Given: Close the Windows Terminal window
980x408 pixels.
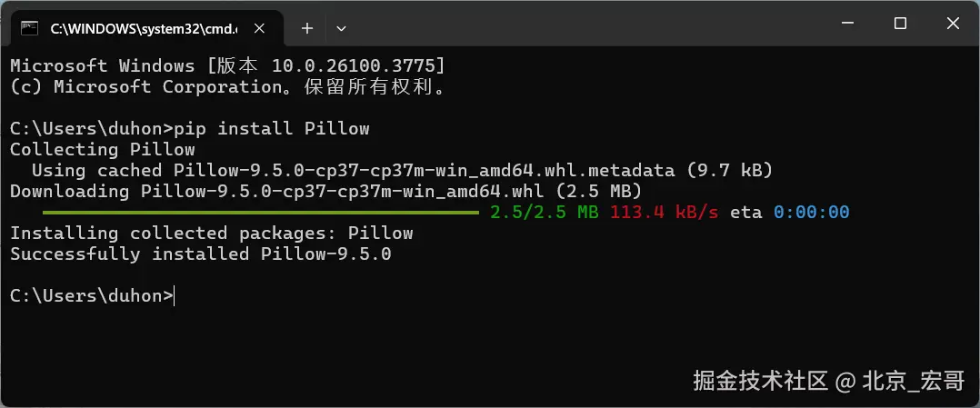Looking at the screenshot, I should pos(953,24).
